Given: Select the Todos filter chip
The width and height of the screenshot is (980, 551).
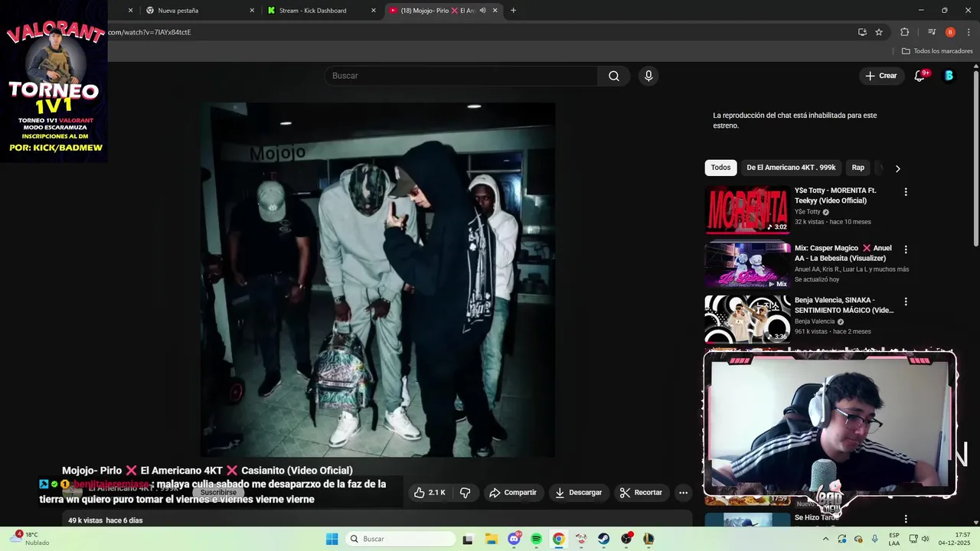Looking at the screenshot, I should pyautogui.click(x=720, y=168).
